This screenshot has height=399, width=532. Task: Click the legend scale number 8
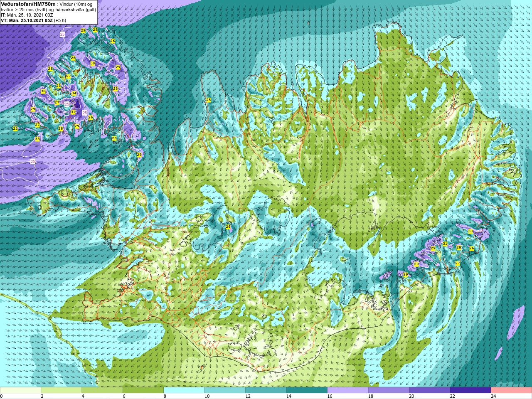pos(165,396)
